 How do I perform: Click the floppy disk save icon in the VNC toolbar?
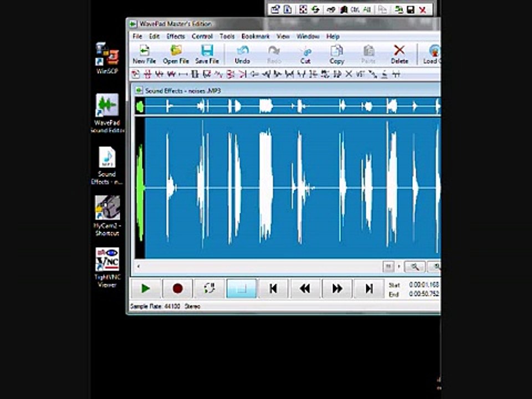click(411, 9)
